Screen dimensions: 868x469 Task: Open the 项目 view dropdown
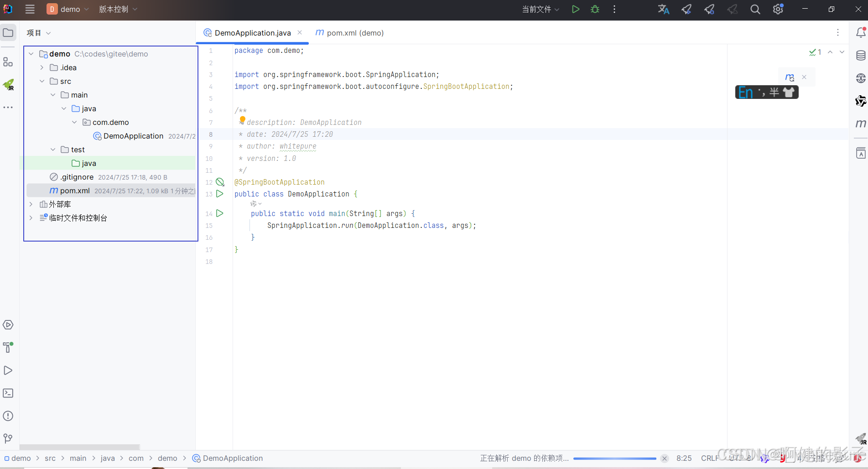pyautogui.click(x=39, y=33)
